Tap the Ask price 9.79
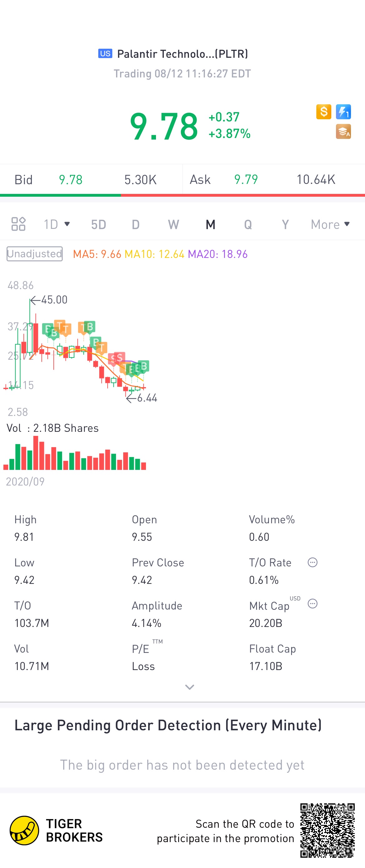The height and width of the screenshot is (868, 365). (246, 180)
